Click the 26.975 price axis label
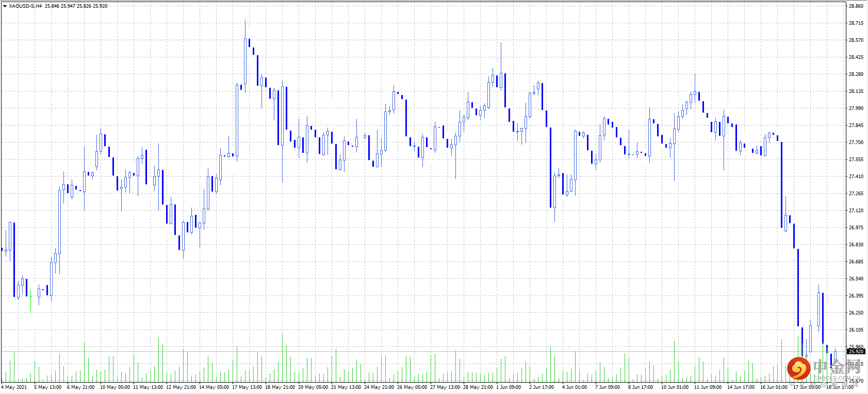This screenshot has width=868, height=394. click(x=856, y=228)
